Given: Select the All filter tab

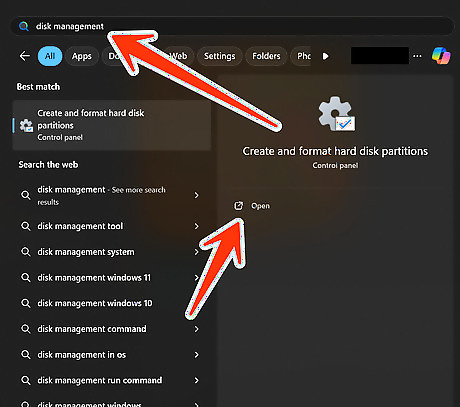Looking at the screenshot, I should coord(50,56).
